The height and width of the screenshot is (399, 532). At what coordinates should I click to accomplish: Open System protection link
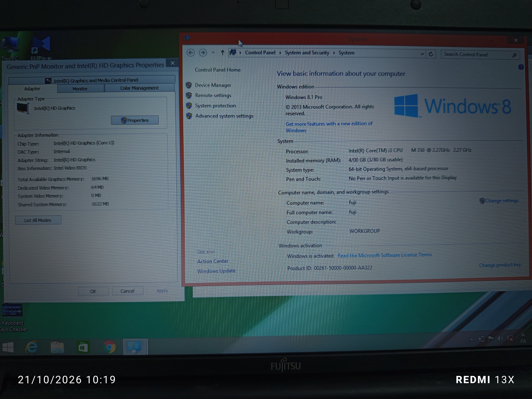point(215,106)
